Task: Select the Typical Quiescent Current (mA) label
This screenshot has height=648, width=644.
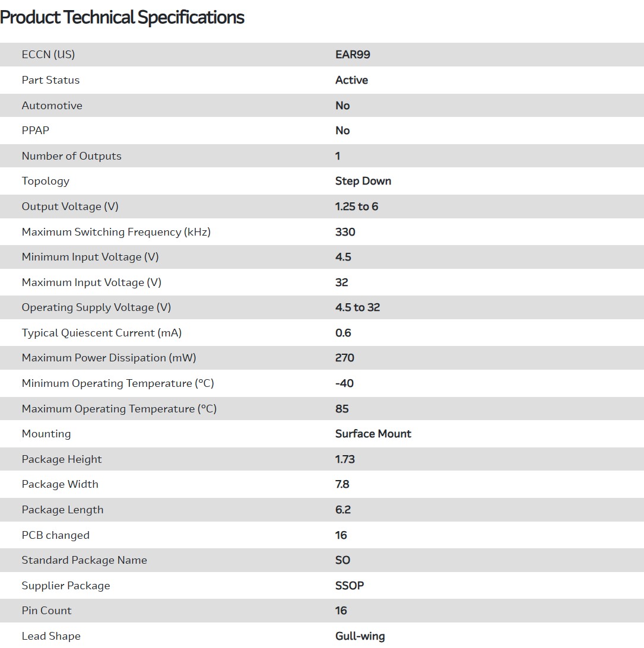Action: (x=101, y=333)
